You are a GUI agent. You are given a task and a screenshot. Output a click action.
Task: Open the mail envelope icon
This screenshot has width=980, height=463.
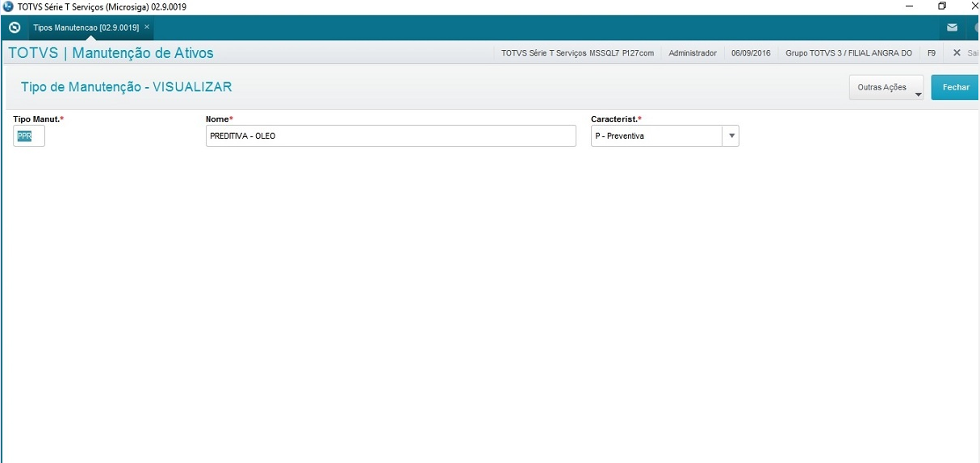click(953, 27)
